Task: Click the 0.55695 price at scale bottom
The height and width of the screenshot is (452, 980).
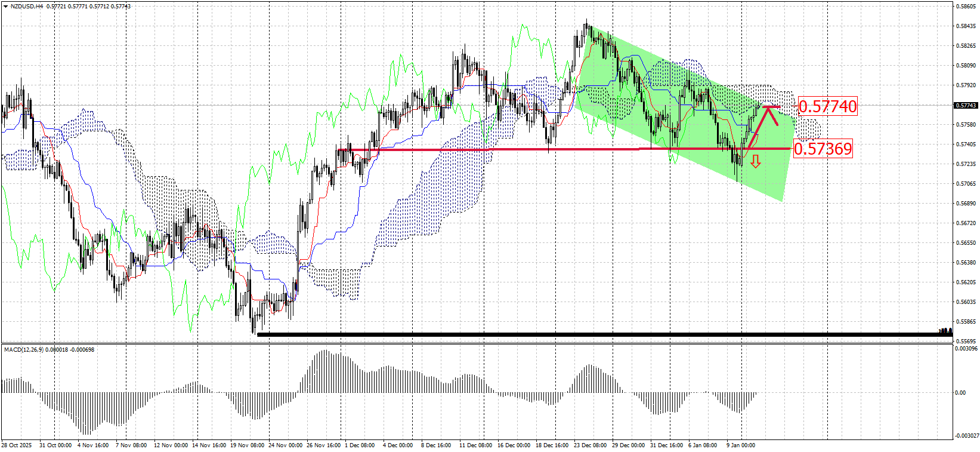Action: [966, 342]
